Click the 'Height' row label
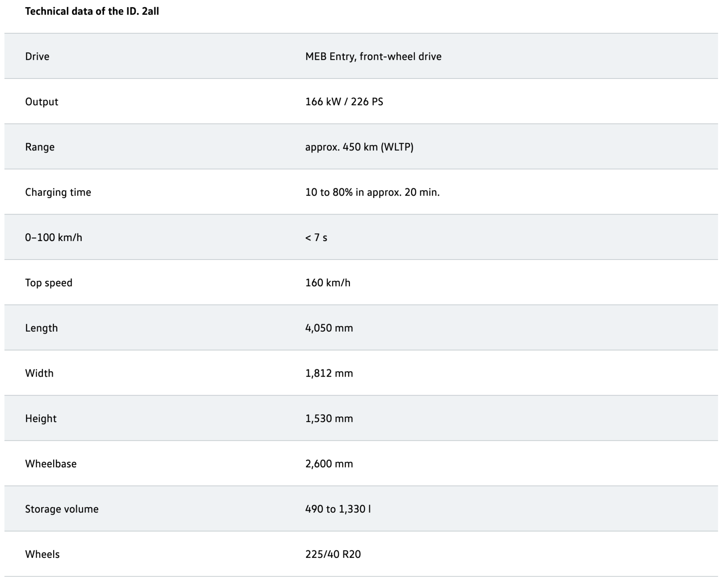 (x=41, y=419)
